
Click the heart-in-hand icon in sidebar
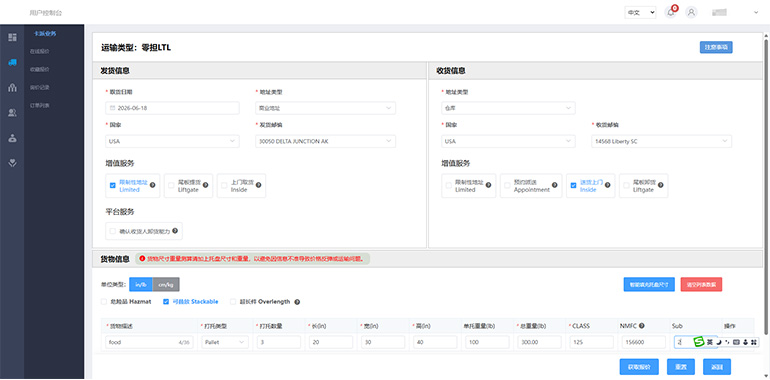pyautogui.click(x=12, y=163)
